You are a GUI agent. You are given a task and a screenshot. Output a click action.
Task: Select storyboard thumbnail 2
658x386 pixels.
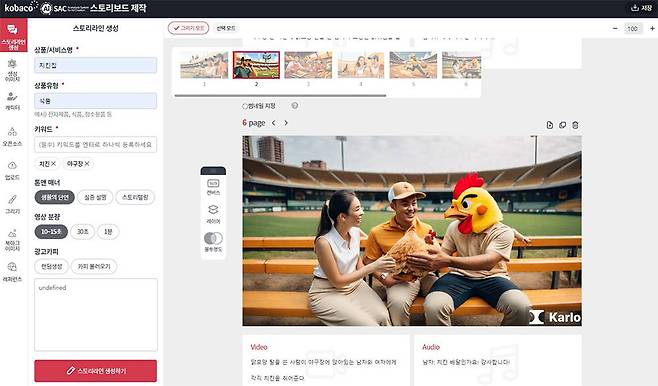point(256,65)
